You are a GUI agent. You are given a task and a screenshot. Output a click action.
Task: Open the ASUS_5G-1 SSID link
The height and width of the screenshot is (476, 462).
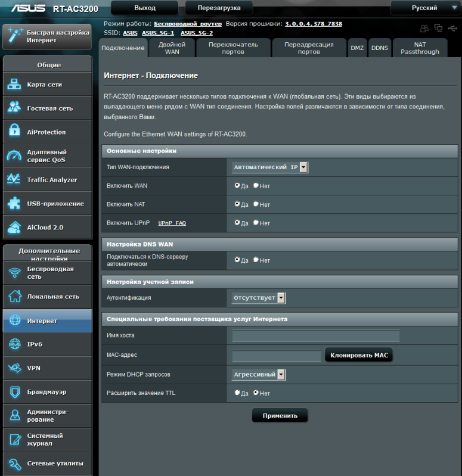click(158, 33)
